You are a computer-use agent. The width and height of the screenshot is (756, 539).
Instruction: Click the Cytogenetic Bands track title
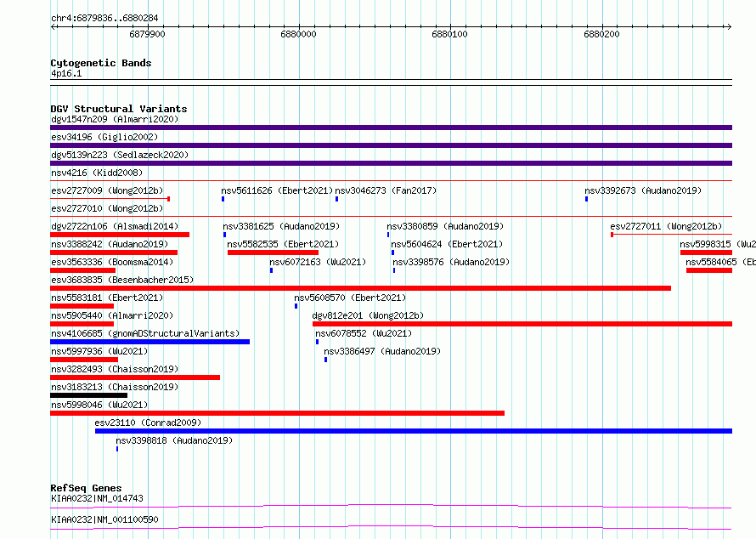(x=101, y=63)
